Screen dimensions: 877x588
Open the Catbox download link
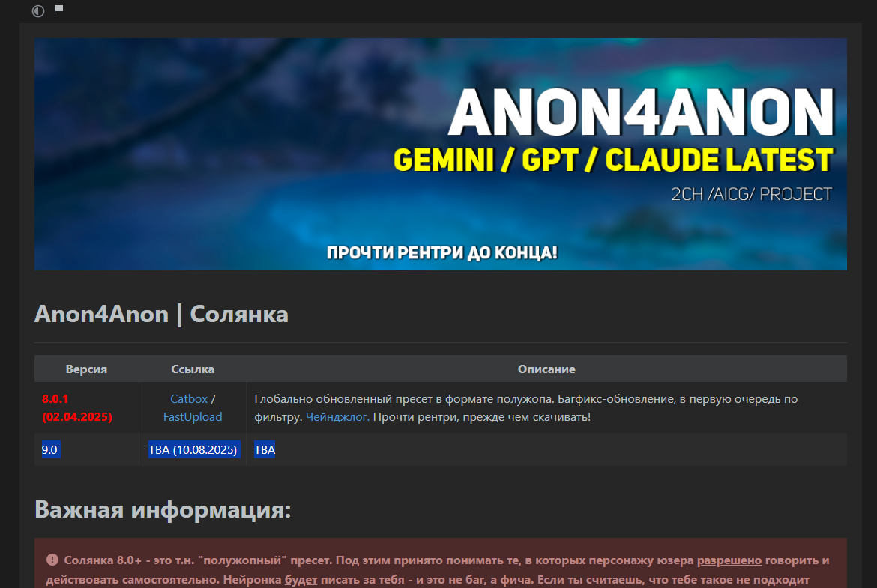pyautogui.click(x=188, y=399)
